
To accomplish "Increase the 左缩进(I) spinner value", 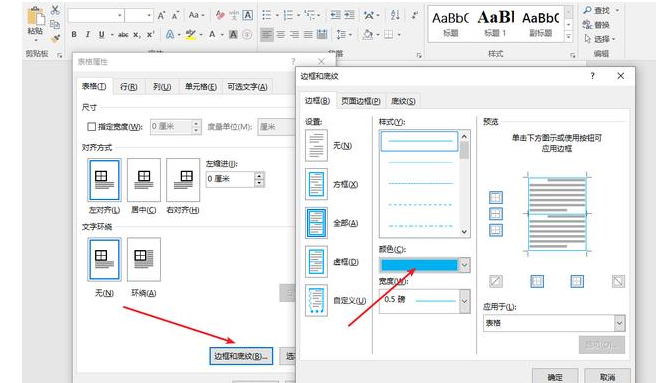I will coord(259,176).
